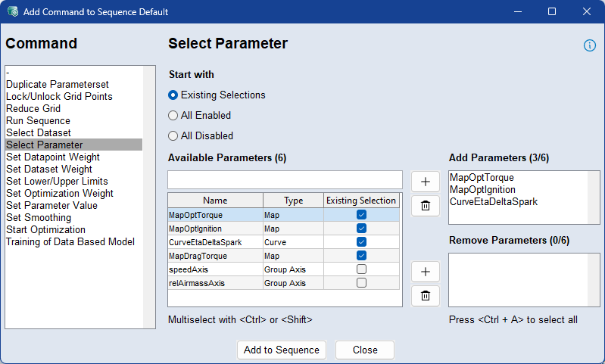The height and width of the screenshot is (364, 605).
Task: Click trash icon beside Remove Parameters list
Action: [x=425, y=295]
